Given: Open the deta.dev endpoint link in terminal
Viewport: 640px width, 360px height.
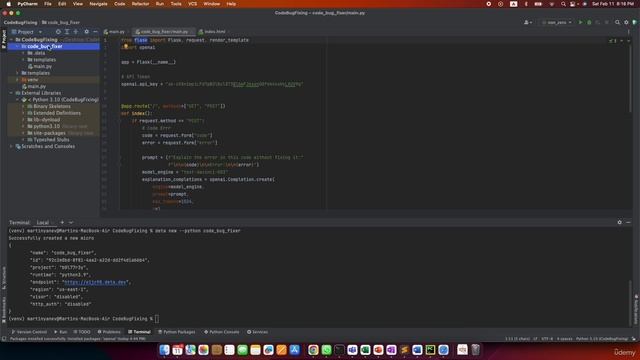Looking at the screenshot, I should (96, 282).
